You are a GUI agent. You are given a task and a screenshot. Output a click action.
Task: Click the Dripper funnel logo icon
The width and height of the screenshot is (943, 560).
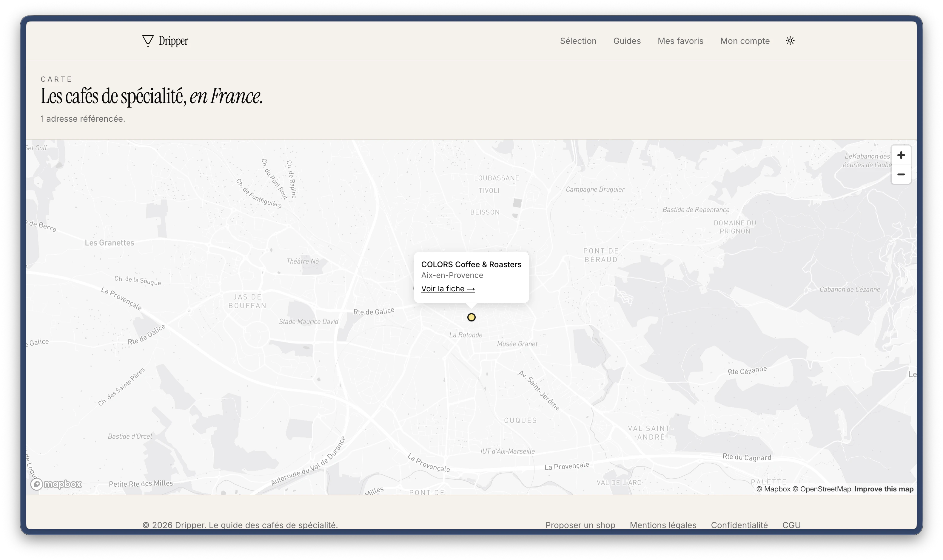coord(148,41)
